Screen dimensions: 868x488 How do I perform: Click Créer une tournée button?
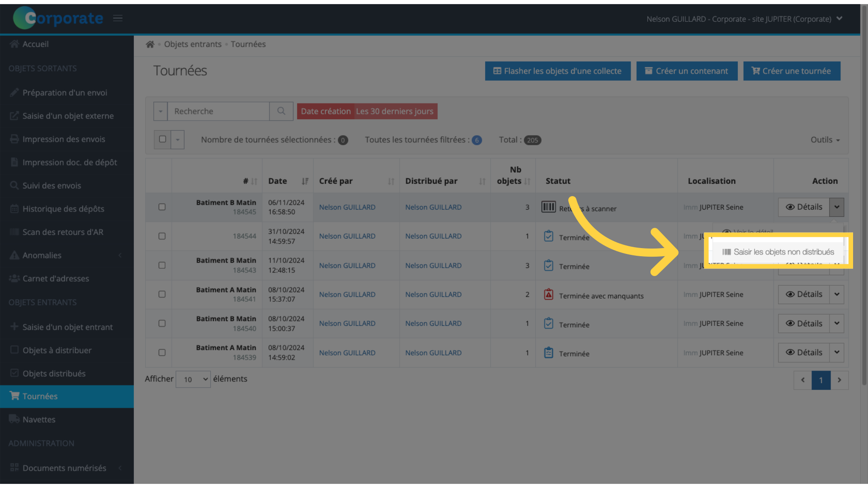click(792, 71)
